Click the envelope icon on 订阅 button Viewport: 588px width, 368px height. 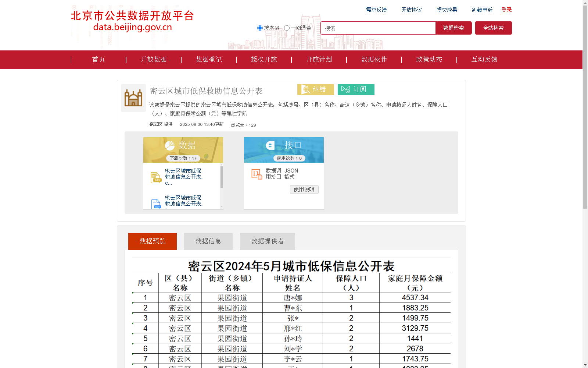345,89
